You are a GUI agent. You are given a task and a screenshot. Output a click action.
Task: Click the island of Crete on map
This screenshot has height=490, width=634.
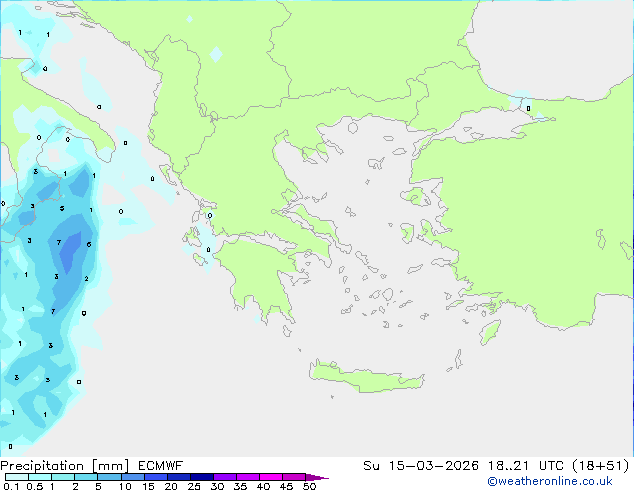point(367,377)
